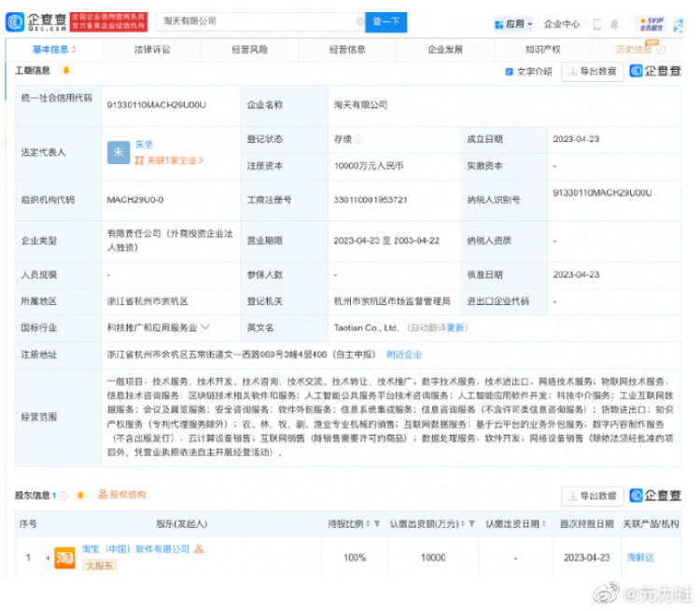Click 导出数据 button in 工商信息 section
The image size is (700, 611).
pos(593,72)
